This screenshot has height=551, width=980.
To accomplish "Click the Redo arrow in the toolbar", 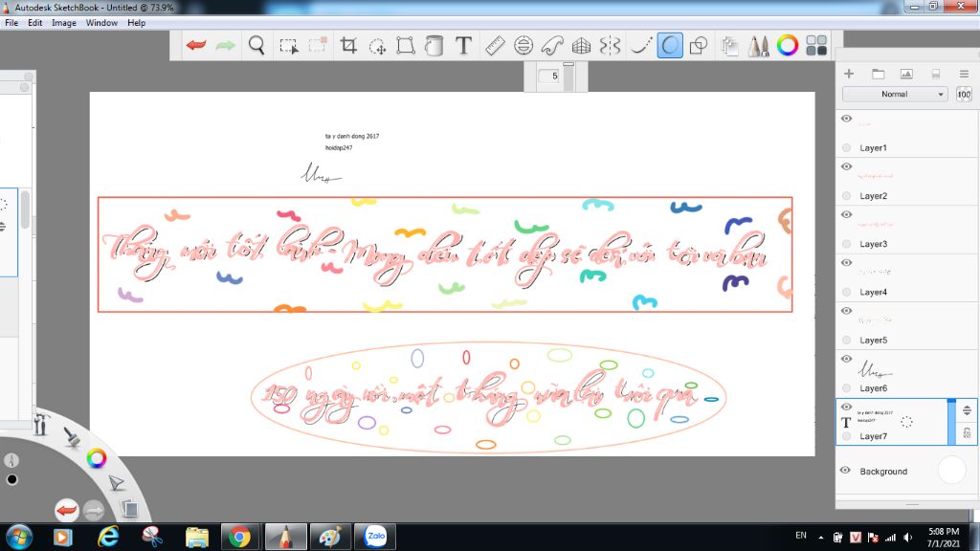I will tap(226, 45).
